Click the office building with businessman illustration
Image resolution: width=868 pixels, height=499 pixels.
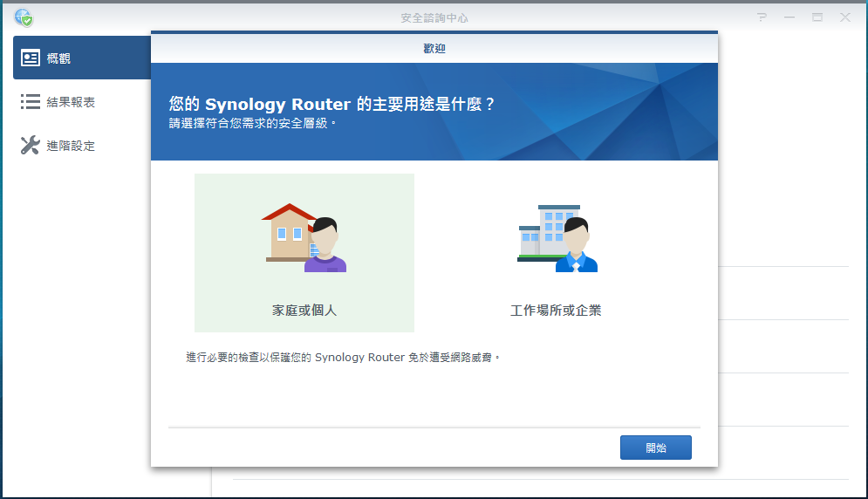point(557,238)
